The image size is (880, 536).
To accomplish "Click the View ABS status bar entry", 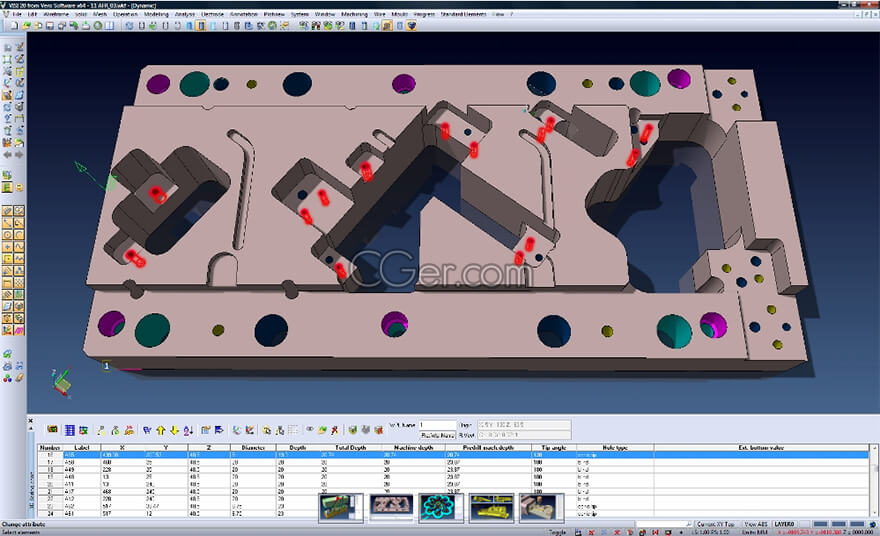I will click(x=757, y=524).
